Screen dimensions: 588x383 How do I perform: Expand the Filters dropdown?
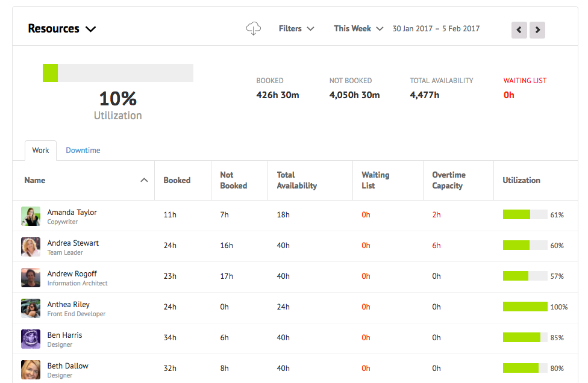tap(296, 28)
